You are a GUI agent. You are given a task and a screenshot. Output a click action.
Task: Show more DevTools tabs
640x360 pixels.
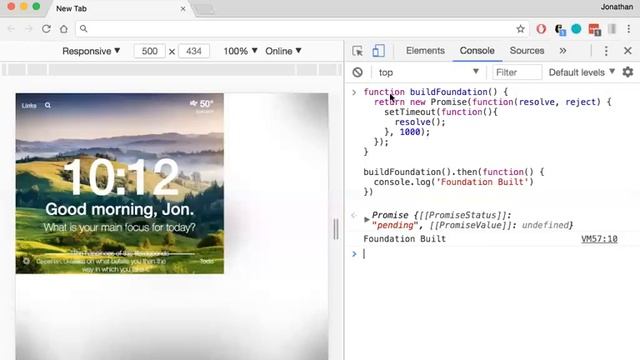point(563,51)
